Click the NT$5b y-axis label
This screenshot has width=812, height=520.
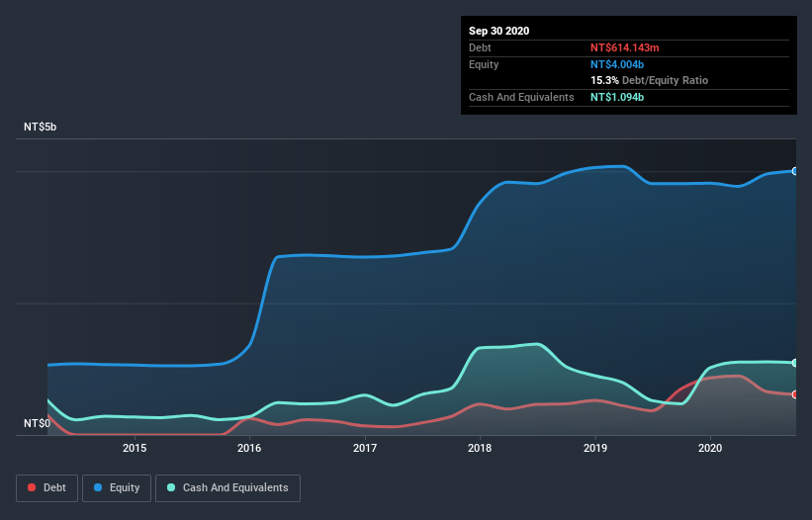(x=40, y=127)
